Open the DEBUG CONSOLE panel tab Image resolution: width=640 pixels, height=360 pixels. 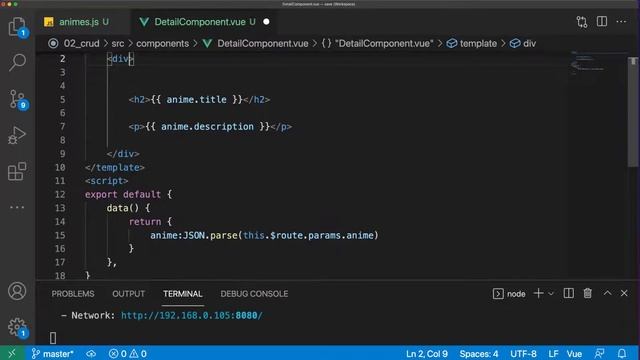point(254,294)
